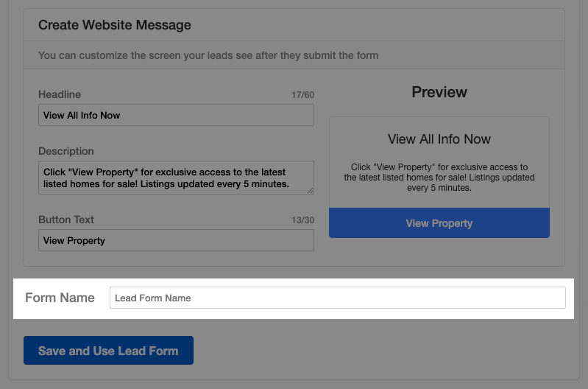Click the Headline input containing View All Info Now
The width and height of the screenshot is (588, 389).
coord(176,115)
